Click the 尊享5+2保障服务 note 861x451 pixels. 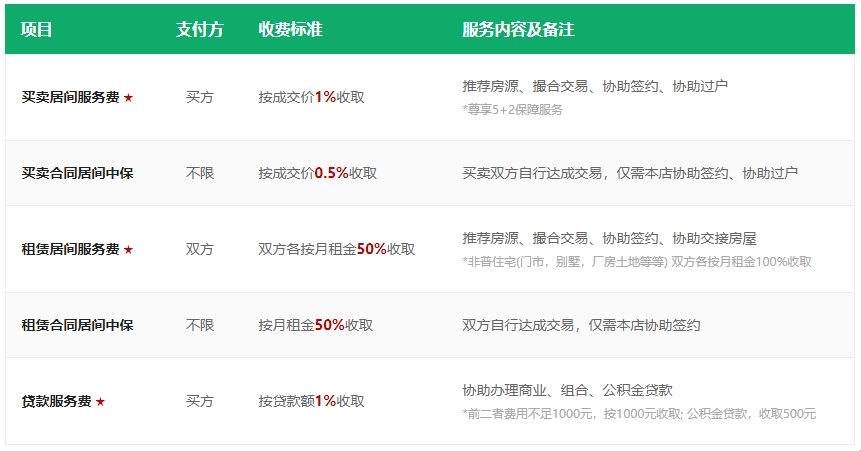(x=512, y=109)
